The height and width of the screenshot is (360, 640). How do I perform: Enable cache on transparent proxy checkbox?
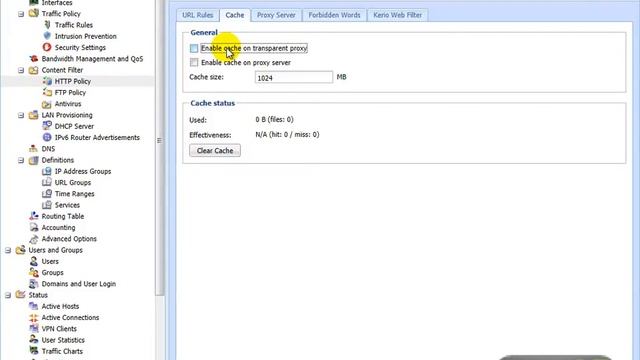(194, 48)
